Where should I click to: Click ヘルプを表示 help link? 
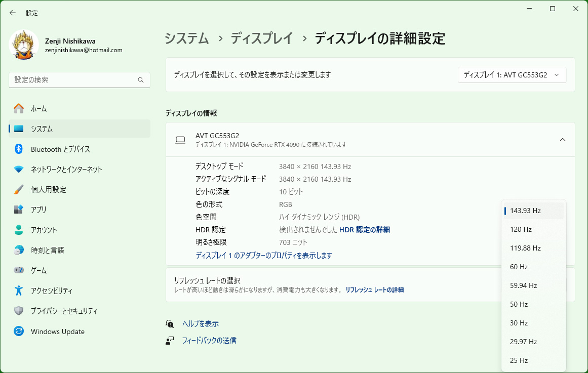tap(200, 324)
